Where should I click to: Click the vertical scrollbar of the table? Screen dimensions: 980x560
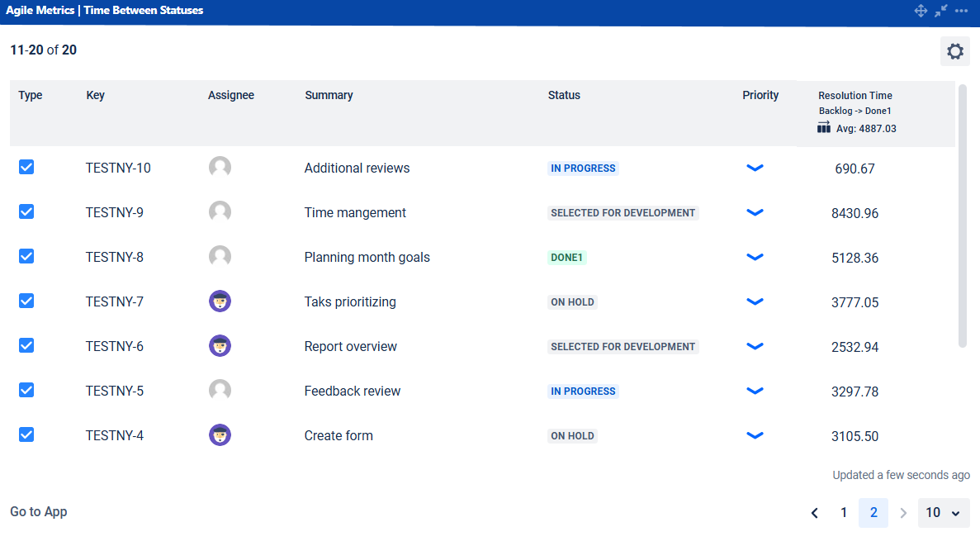962,215
